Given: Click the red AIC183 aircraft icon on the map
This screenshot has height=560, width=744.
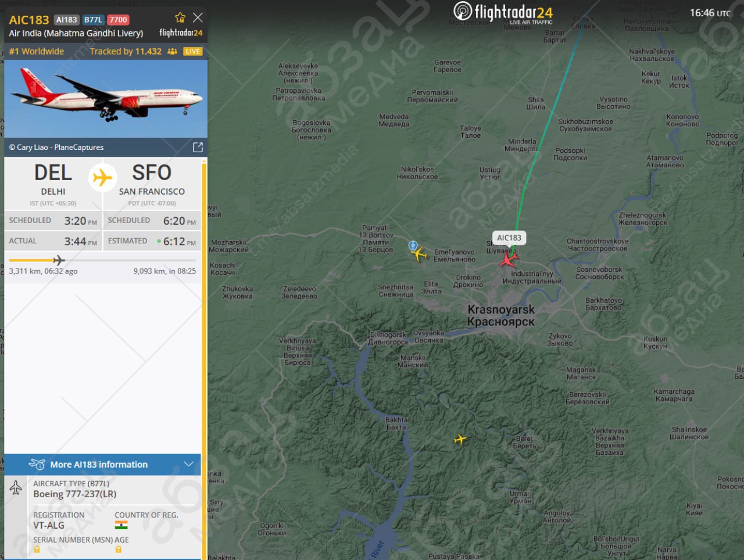Looking at the screenshot, I should pos(509,259).
